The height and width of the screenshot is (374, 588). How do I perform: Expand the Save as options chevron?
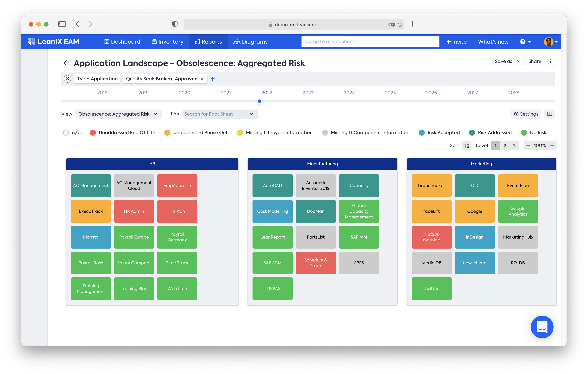pyautogui.click(x=519, y=61)
